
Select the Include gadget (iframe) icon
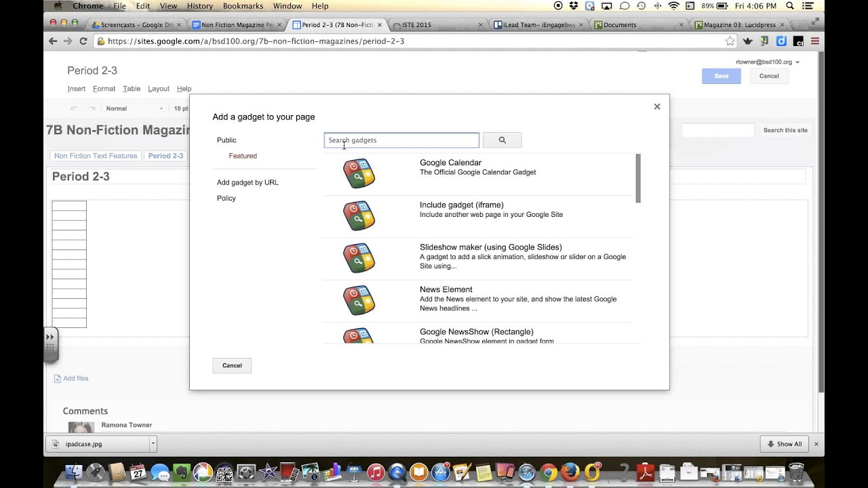point(359,216)
